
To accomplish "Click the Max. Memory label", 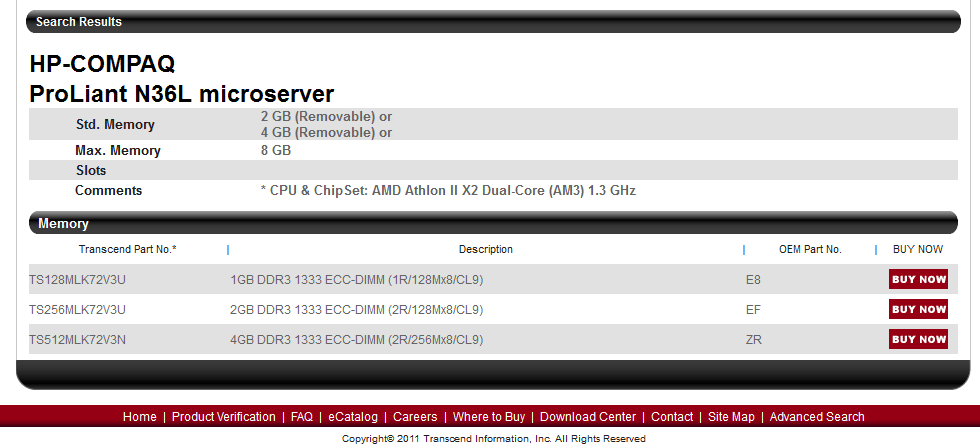I will point(118,151).
